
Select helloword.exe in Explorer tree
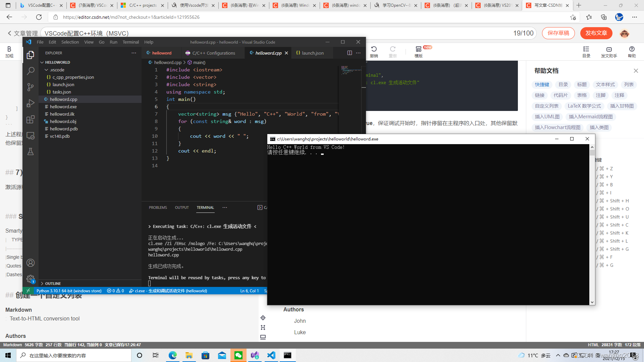pyautogui.click(x=63, y=107)
